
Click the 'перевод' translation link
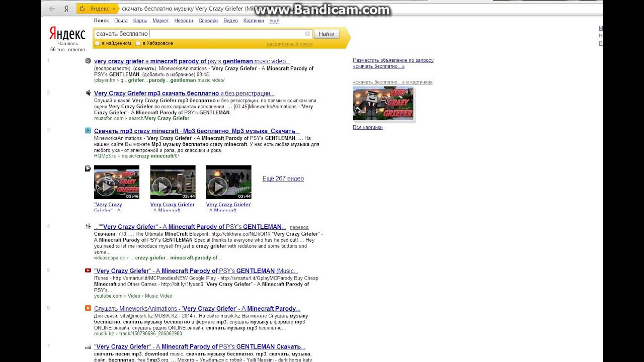point(299,227)
